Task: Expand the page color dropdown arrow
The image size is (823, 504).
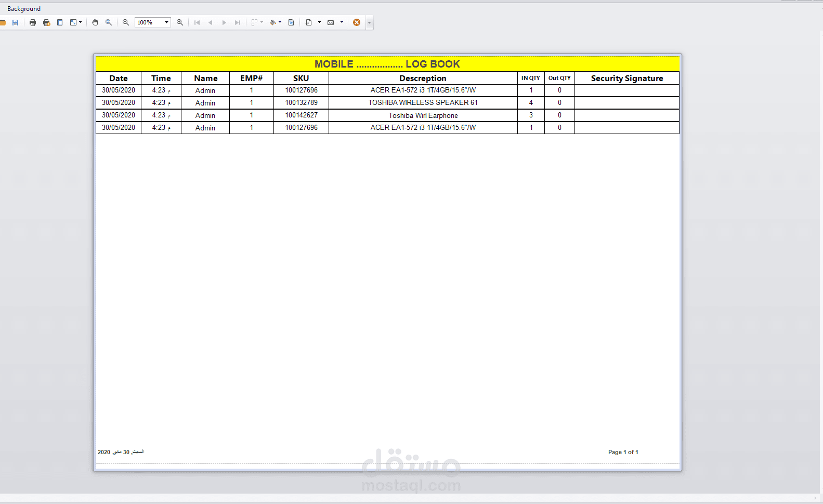Action: [280, 22]
